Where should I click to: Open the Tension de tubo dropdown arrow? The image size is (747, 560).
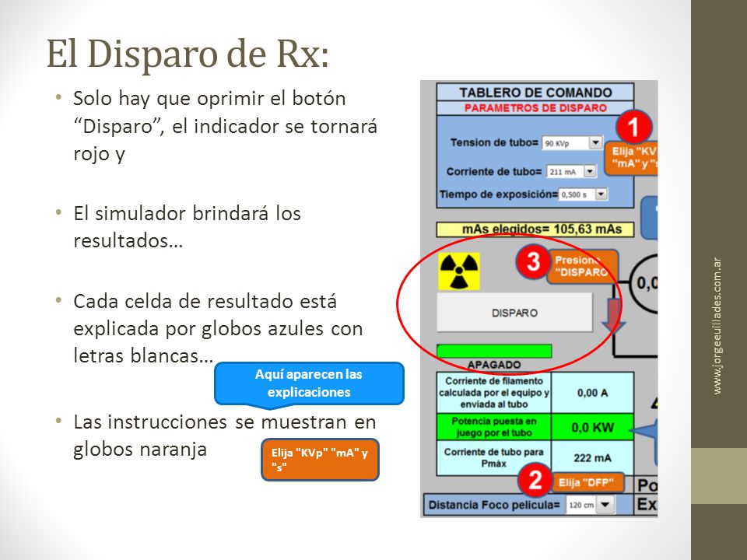(x=595, y=142)
